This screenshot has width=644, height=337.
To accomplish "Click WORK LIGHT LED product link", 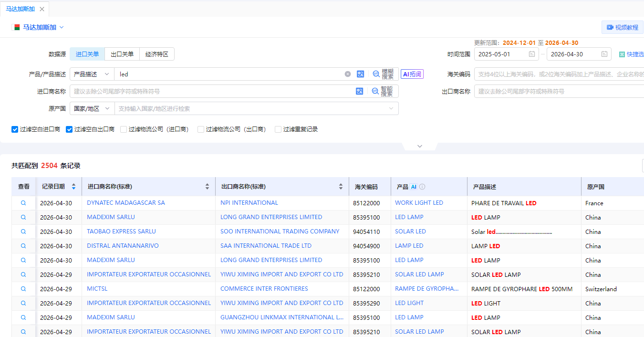I will tap(419, 203).
